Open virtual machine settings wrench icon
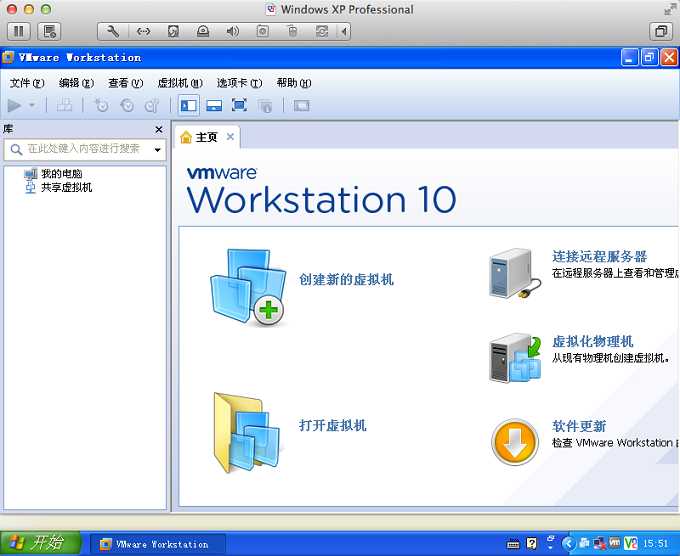 [113, 31]
